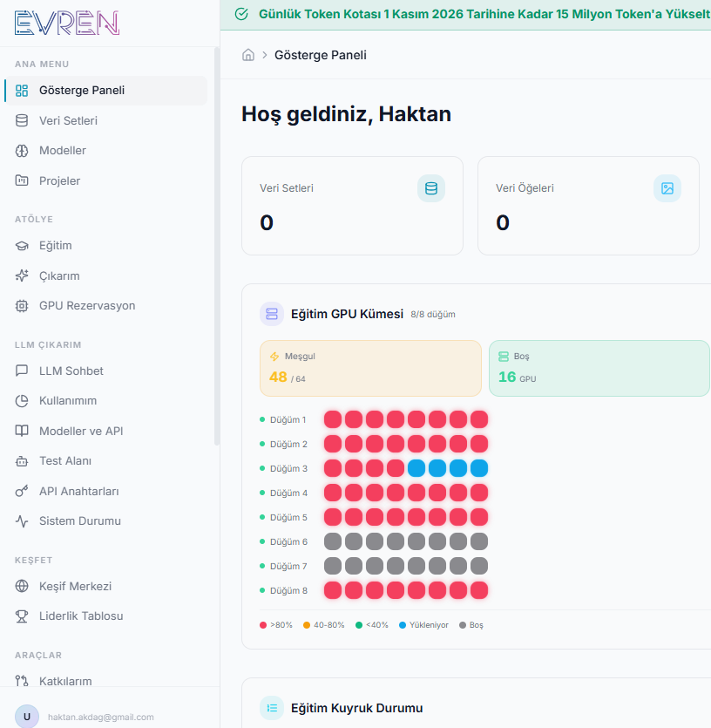Click the Kullanımım pie chart icon
Image resolution: width=711 pixels, height=728 pixels.
(22, 401)
